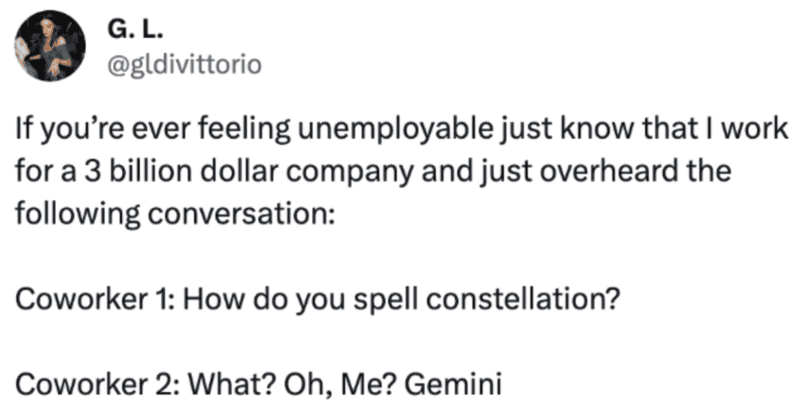Click the 'Coworker 2:' label
This screenshot has width=800, height=416.
coord(97,384)
